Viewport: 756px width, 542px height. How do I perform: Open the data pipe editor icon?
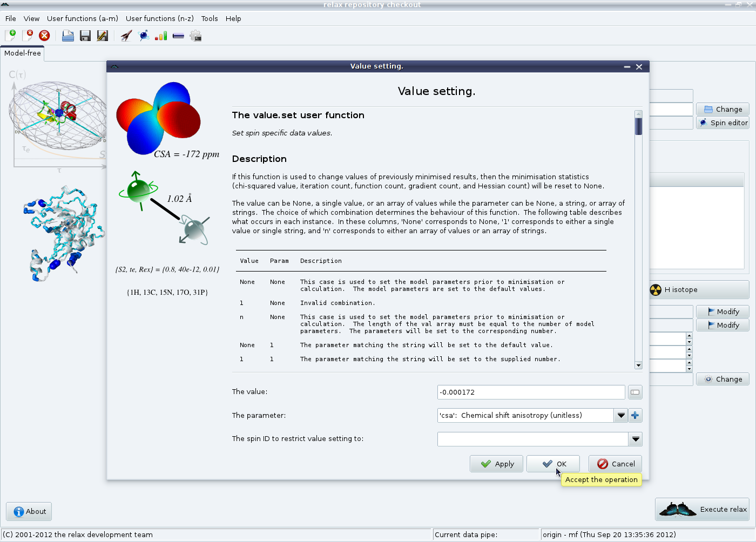[x=178, y=36]
